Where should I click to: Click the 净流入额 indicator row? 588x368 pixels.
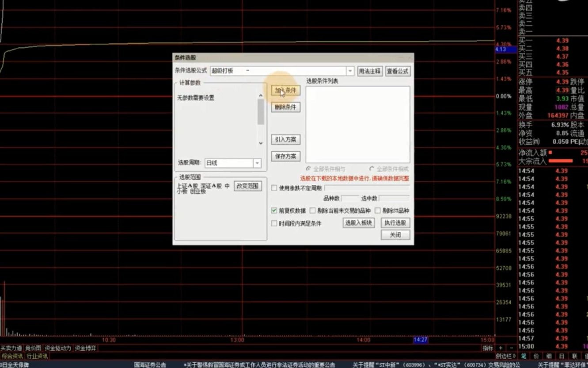(553, 153)
